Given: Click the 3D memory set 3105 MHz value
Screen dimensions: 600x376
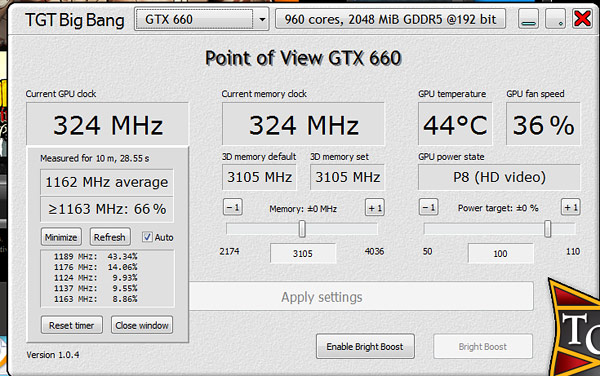Looking at the screenshot, I should [x=347, y=177].
